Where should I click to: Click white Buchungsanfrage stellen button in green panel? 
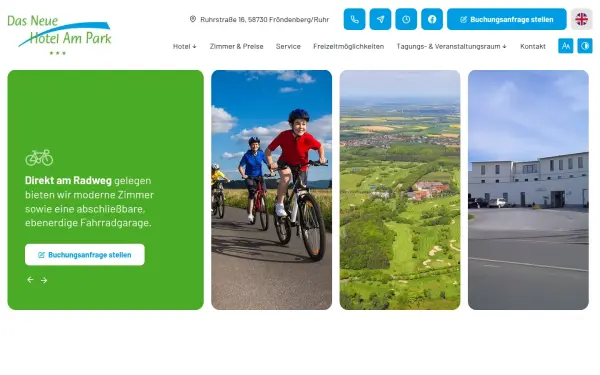[85, 254]
